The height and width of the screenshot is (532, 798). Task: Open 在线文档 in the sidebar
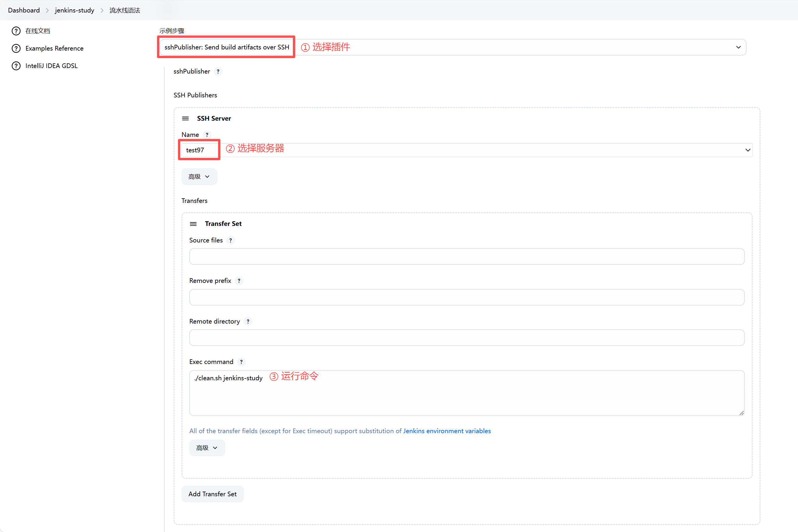click(37, 31)
